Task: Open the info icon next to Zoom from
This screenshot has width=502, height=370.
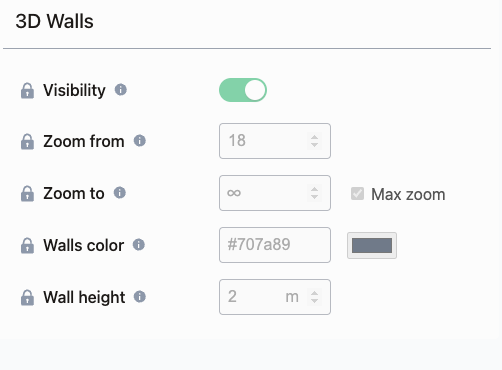Action: [140, 141]
